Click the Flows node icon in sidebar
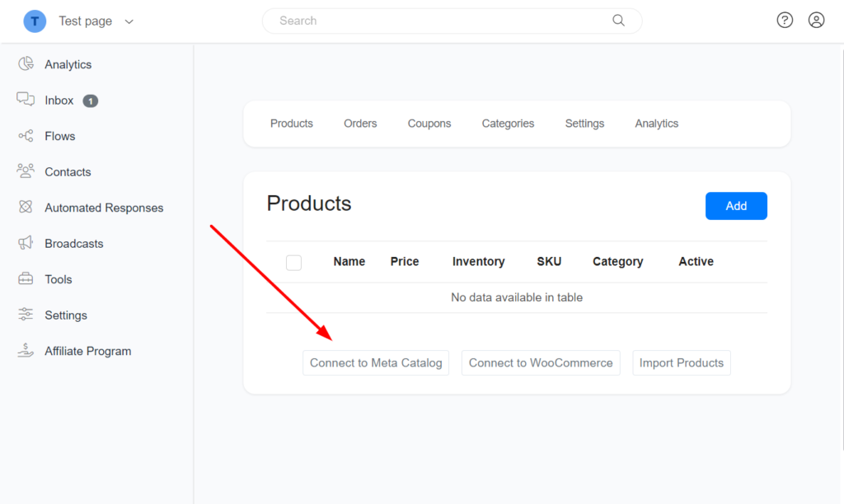This screenshot has height=504, width=844. 26,136
